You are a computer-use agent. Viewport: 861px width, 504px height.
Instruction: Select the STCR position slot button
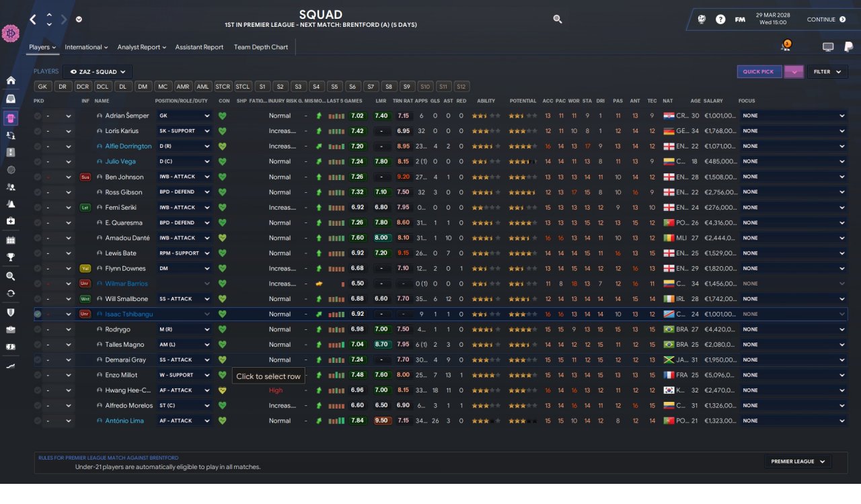click(x=223, y=87)
